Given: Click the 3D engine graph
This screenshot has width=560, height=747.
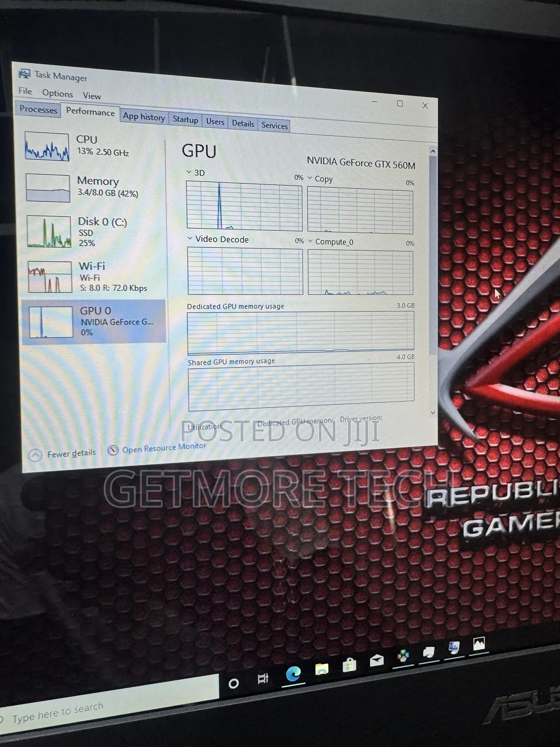Looking at the screenshot, I should tap(244, 206).
